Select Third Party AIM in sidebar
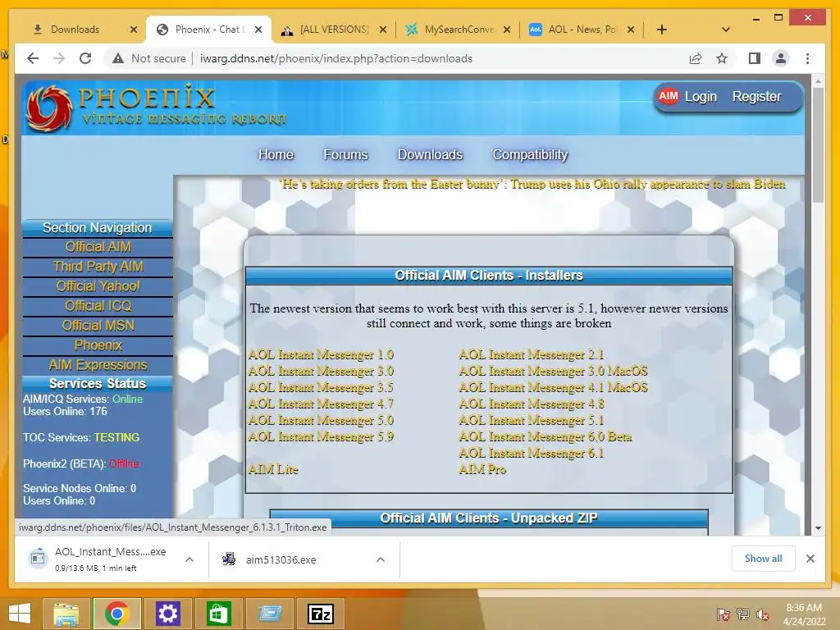 [x=98, y=267]
